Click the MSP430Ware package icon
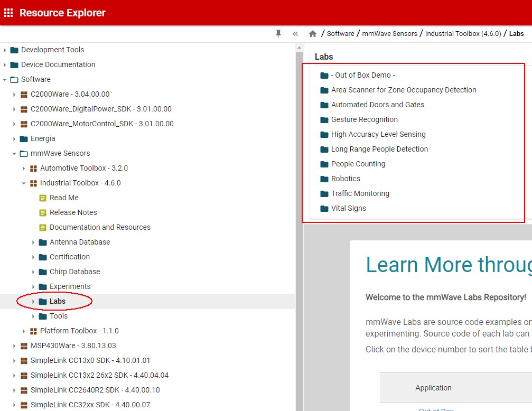This screenshot has width=532, height=411. [24, 346]
